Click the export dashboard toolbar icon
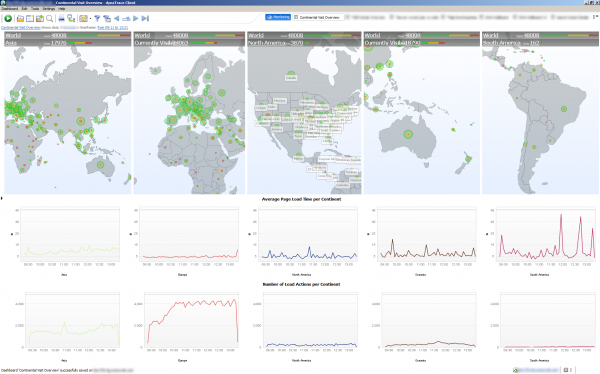This screenshot has height=374, width=600. 39,18
